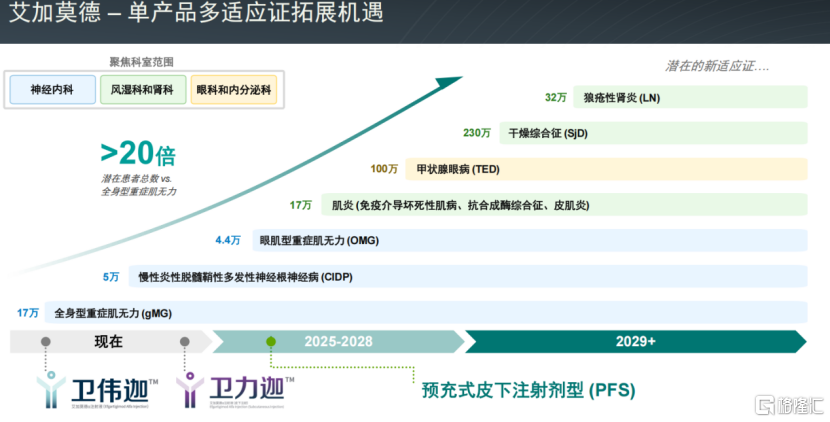The image size is (830, 422).
Task: Click the 甲状腺眼病 (TED) bar label
Action: (x=458, y=169)
